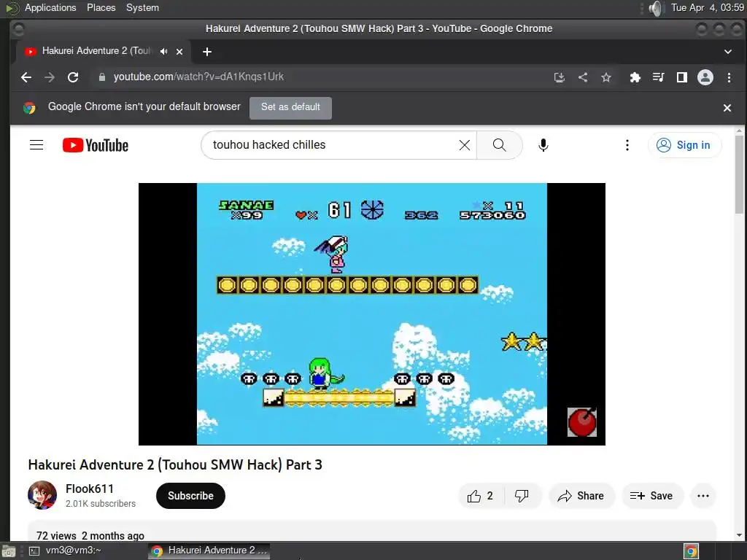Viewport: 747px width, 560px height.
Task: Click the 2.01K subscribers text
Action: tap(101, 503)
